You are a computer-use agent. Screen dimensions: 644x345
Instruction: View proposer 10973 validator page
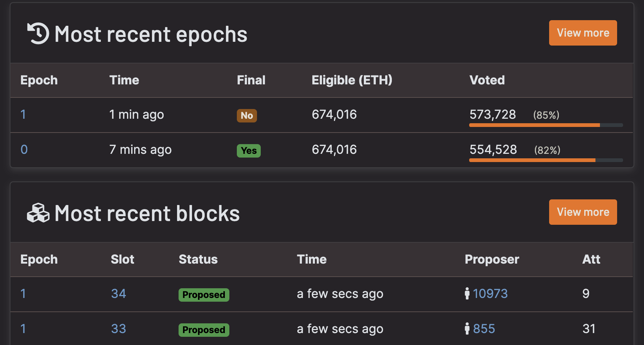pos(490,293)
